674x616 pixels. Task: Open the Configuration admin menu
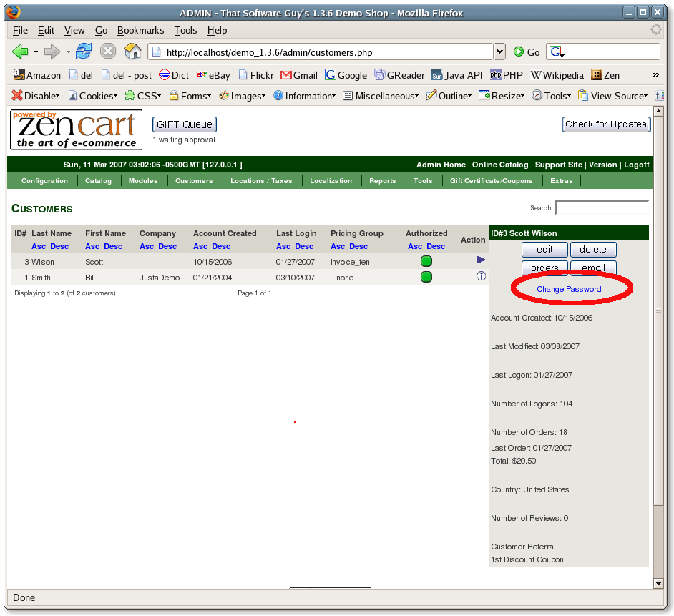44,181
